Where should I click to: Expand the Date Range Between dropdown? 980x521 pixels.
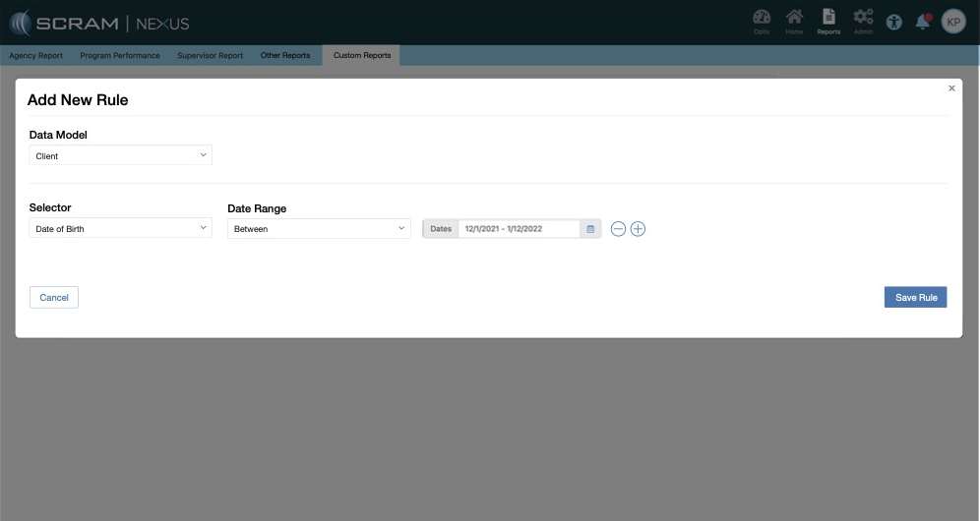[x=319, y=228]
